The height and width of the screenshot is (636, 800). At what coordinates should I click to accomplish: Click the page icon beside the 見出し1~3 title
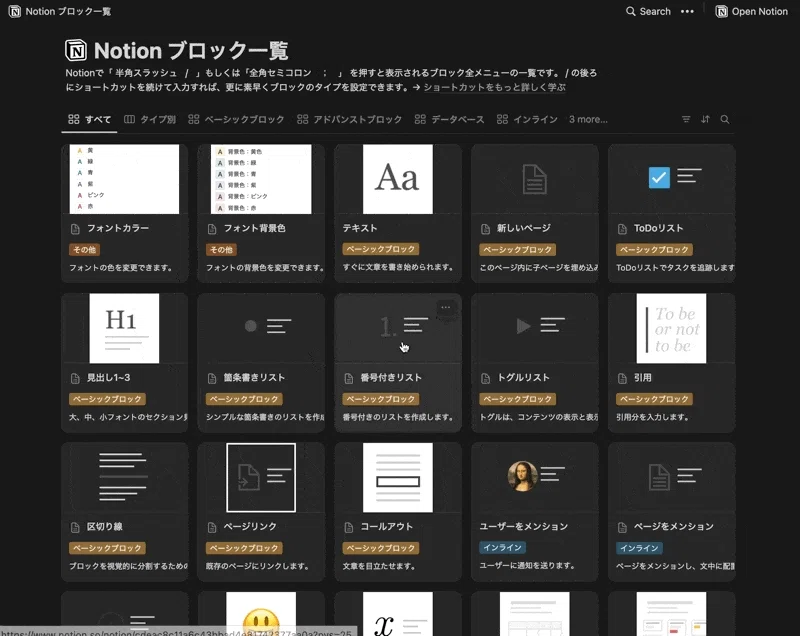tap(75, 378)
